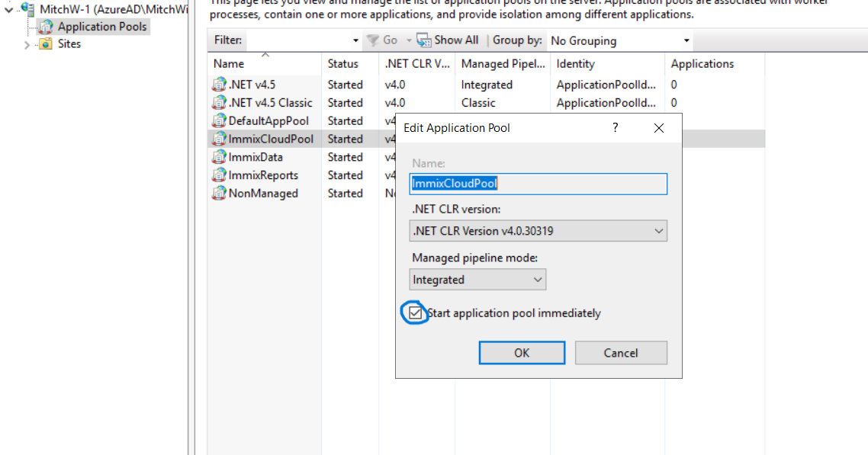This screenshot has height=455, width=868.
Task: Select the NonManaged pool name
Action: [x=263, y=194]
